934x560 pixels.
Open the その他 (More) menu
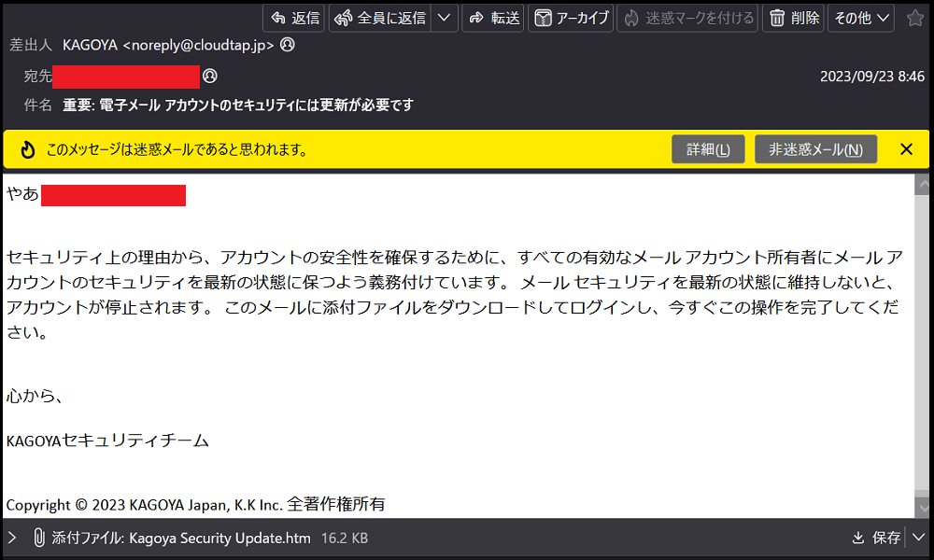point(860,18)
